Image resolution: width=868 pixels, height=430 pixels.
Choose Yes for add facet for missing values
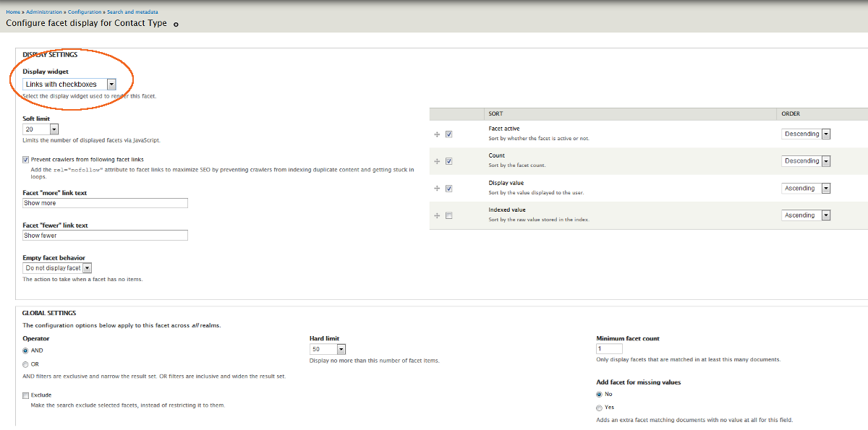click(599, 408)
